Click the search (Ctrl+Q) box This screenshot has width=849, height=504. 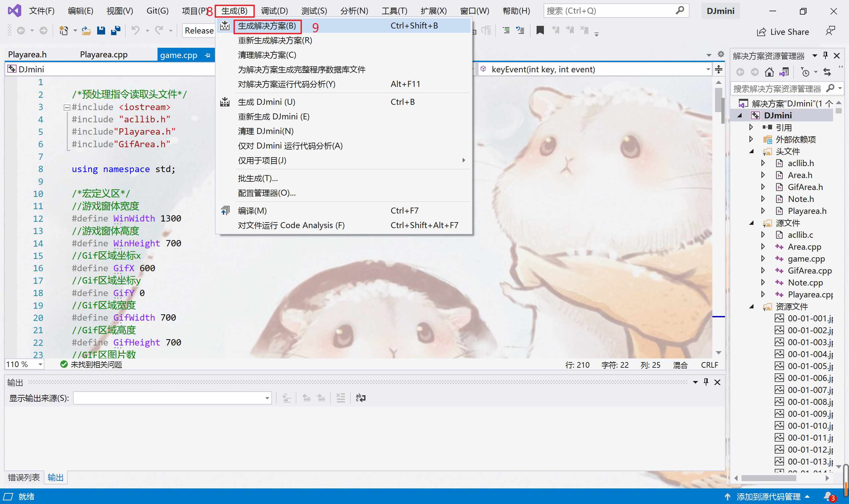coord(616,11)
